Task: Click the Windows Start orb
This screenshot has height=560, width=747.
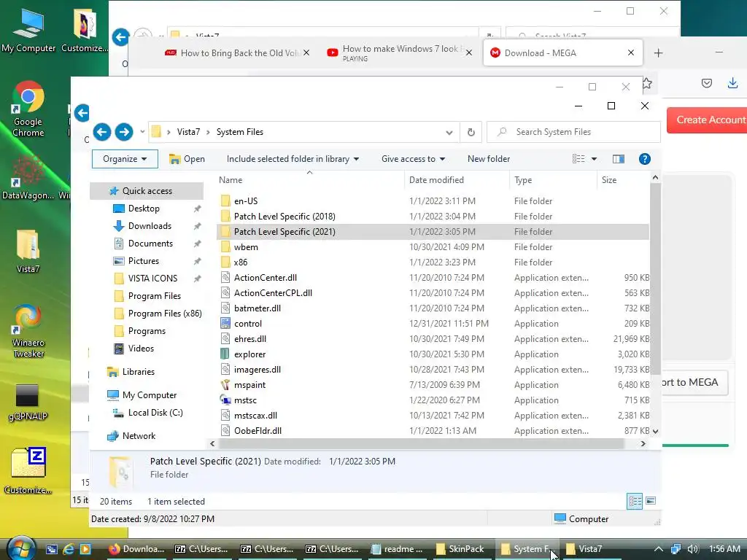Action: [21, 548]
